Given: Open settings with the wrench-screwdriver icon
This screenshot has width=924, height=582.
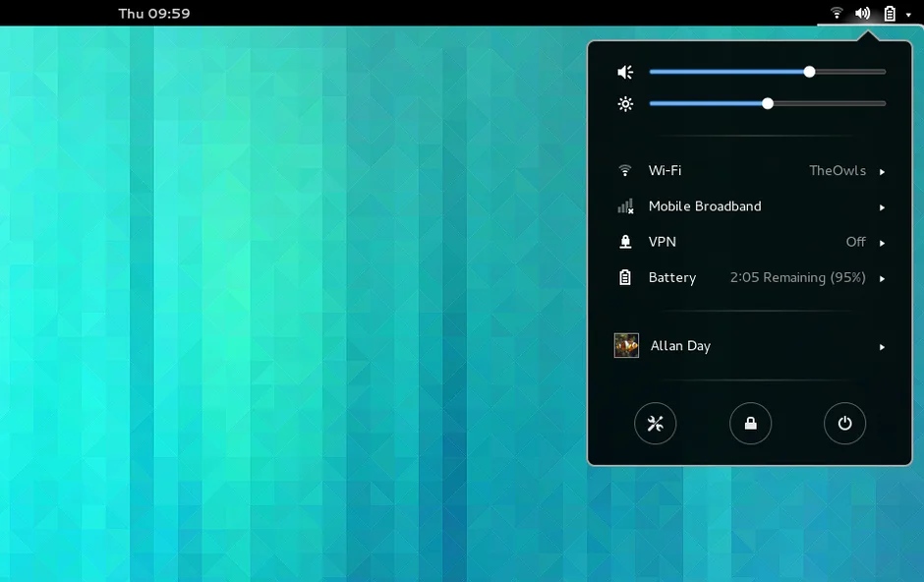Looking at the screenshot, I should pyautogui.click(x=656, y=424).
